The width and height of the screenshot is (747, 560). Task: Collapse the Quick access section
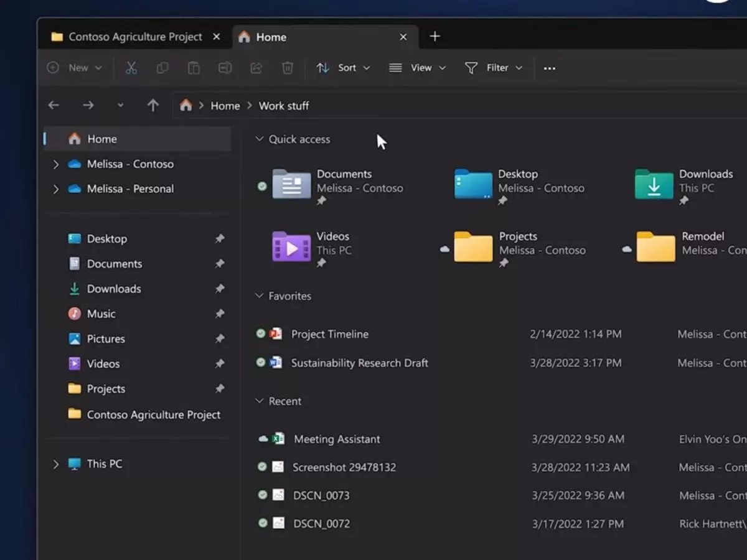(x=259, y=139)
